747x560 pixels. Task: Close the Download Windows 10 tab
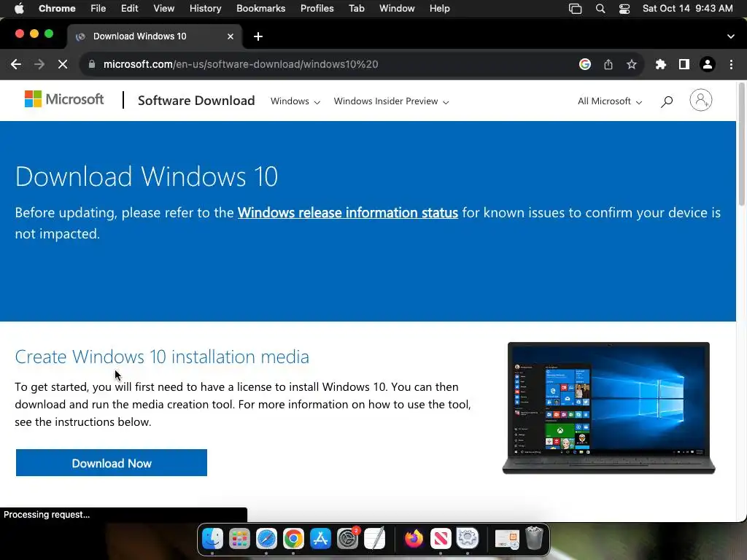[x=231, y=36]
